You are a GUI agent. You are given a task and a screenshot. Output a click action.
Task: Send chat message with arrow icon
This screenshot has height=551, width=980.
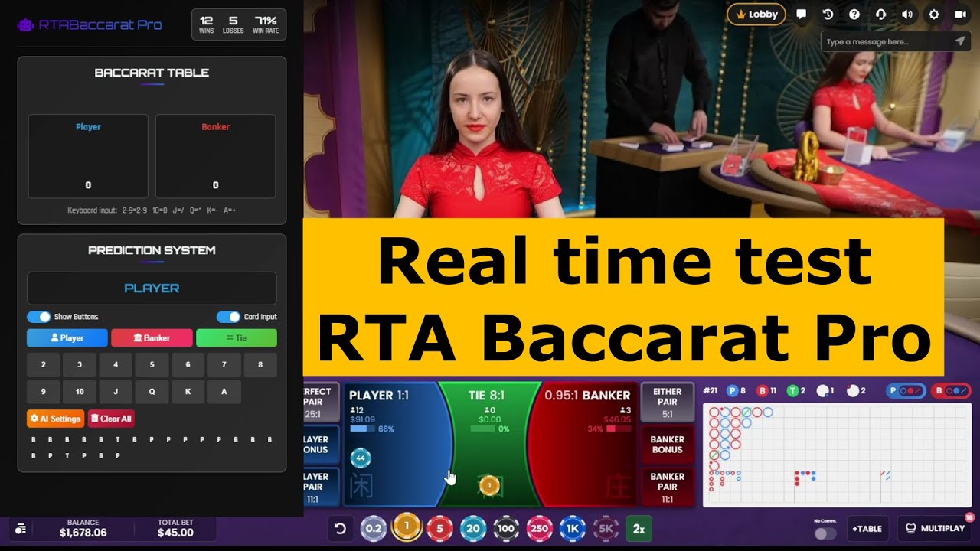coord(960,41)
